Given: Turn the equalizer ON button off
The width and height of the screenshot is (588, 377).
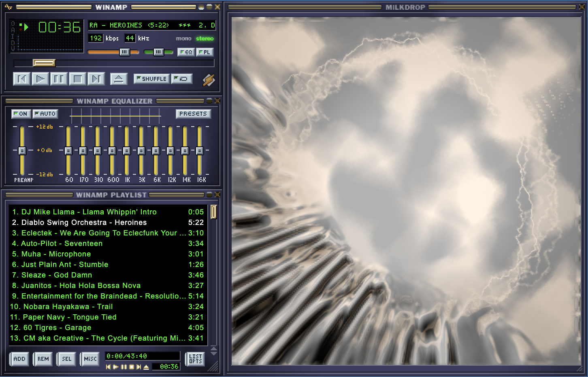Looking at the screenshot, I should 21,114.
